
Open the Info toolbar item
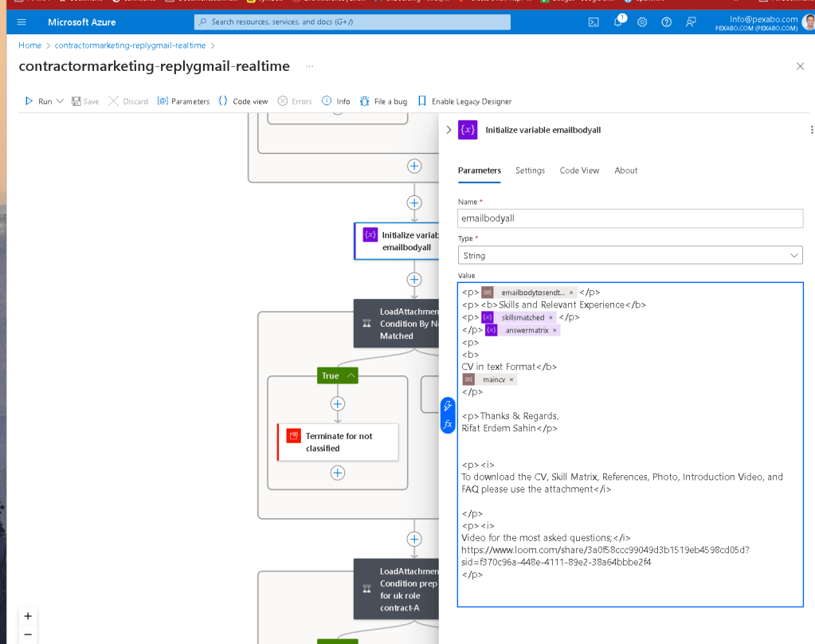pyautogui.click(x=335, y=101)
